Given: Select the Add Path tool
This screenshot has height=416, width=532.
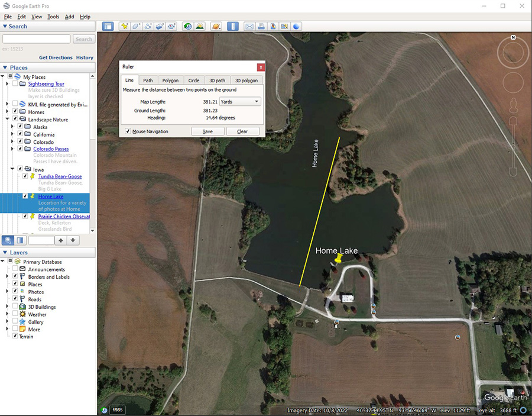Looking at the screenshot, I should coord(148,27).
